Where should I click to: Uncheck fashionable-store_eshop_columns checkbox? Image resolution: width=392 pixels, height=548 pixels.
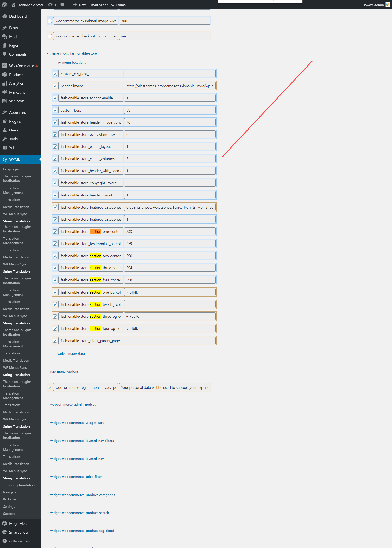point(55,159)
